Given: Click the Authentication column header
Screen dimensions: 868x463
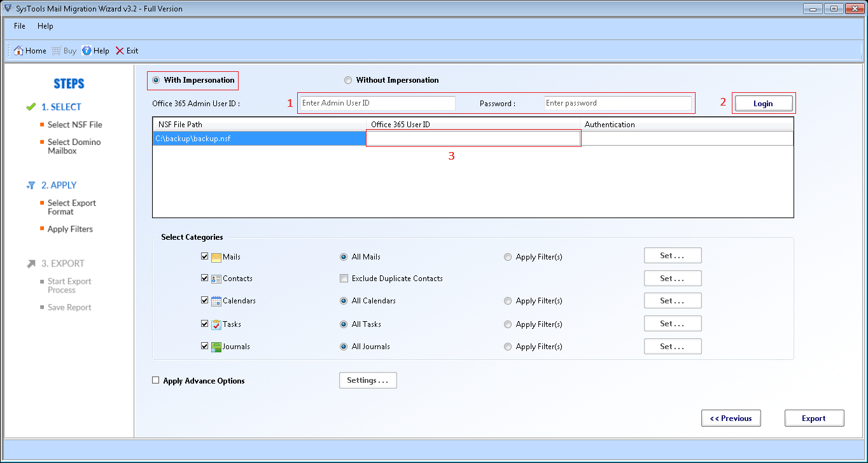Looking at the screenshot, I should (x=687, y=125).
